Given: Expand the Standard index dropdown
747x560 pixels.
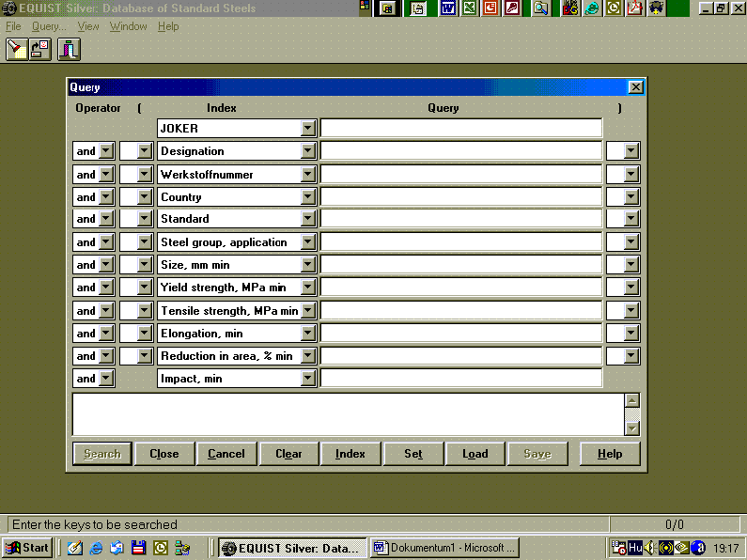Looking at the screenshot, I should 308,219.
